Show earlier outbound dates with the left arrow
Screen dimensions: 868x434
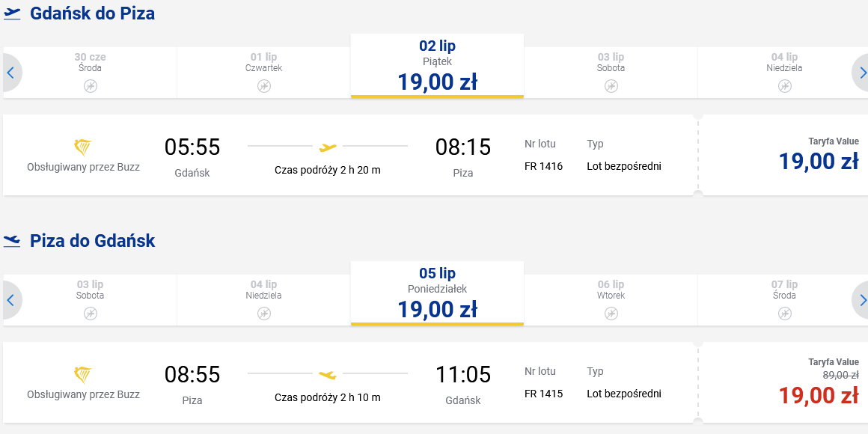pos(11,73)
